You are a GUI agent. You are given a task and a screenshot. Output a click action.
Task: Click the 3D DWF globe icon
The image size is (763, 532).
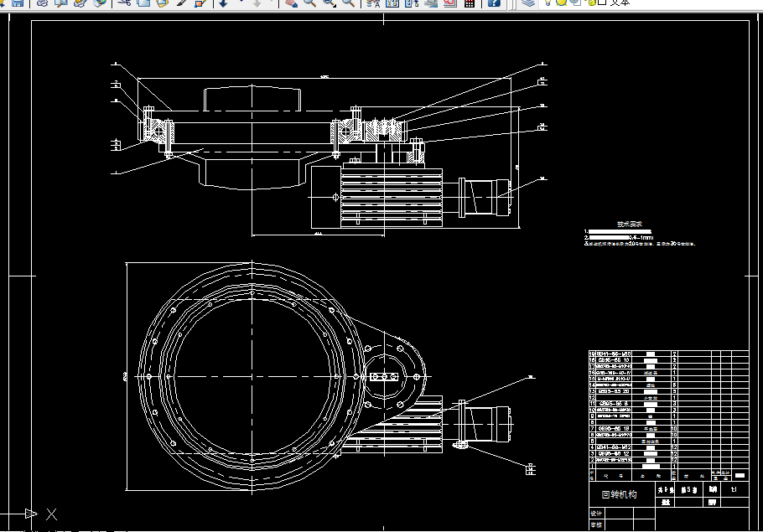pyautogui.click(x=100, y=3)
